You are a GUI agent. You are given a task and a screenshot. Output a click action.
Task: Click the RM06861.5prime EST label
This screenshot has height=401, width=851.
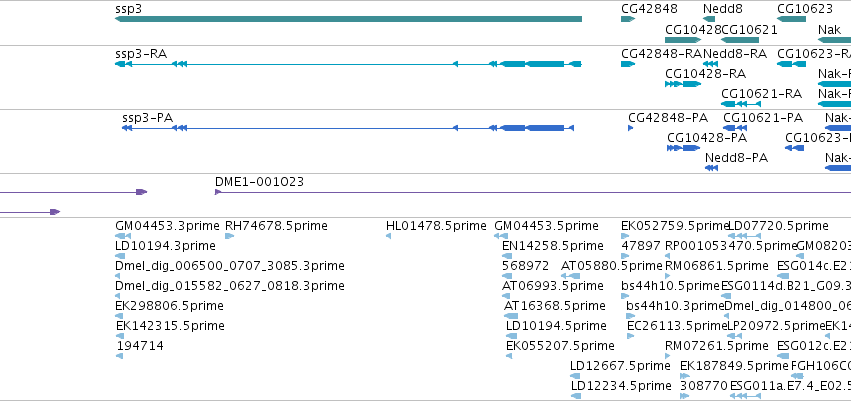[x=717, y=266]
